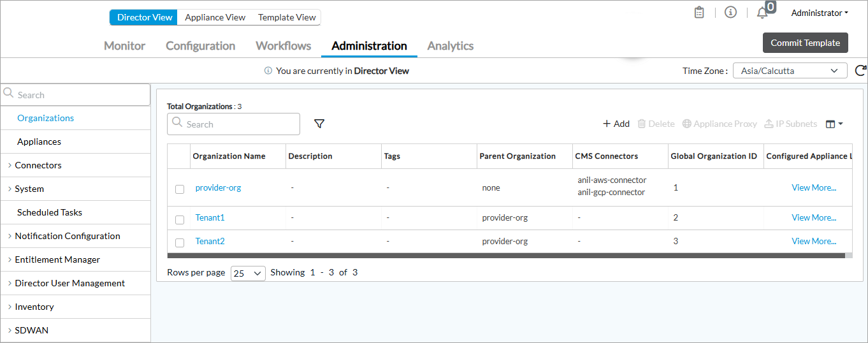Open the Time Zone Asia/Calcutta dropdown

(790, 71)
